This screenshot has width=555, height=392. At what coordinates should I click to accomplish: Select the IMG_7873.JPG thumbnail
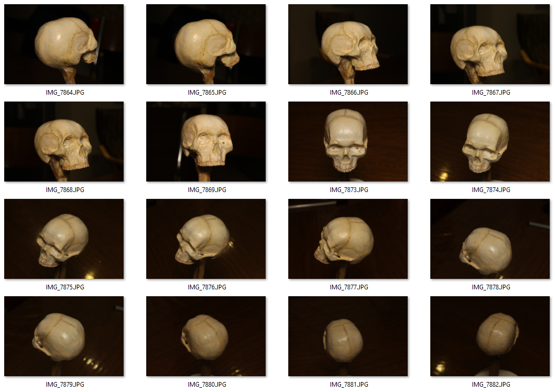[x=348, y=142]
